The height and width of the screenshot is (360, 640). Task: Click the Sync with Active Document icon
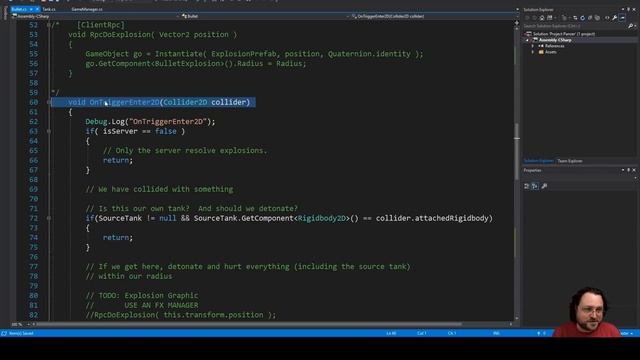click(x=575, y=18)
